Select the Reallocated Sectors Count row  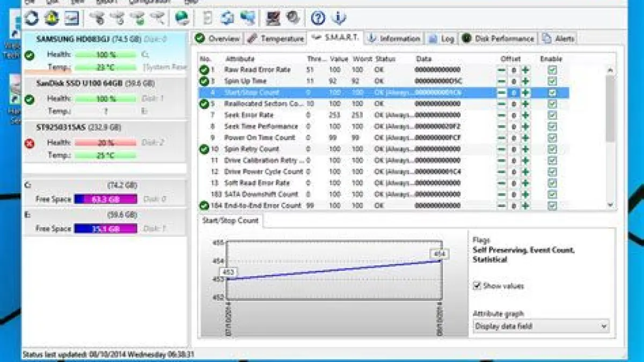[263, 104]
